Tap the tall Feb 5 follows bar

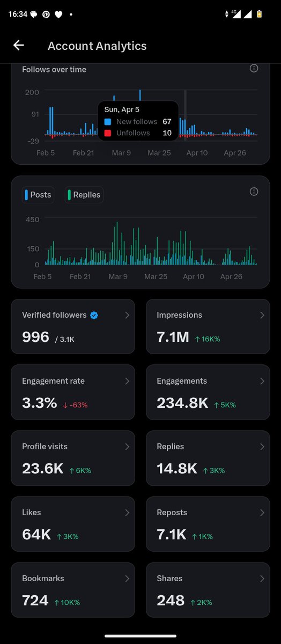click(x=51, y=121)
